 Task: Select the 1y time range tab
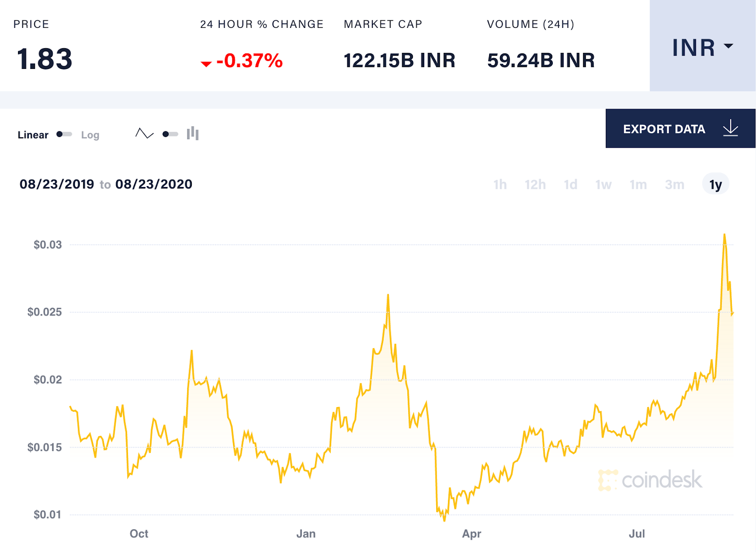tap(714, 185)
